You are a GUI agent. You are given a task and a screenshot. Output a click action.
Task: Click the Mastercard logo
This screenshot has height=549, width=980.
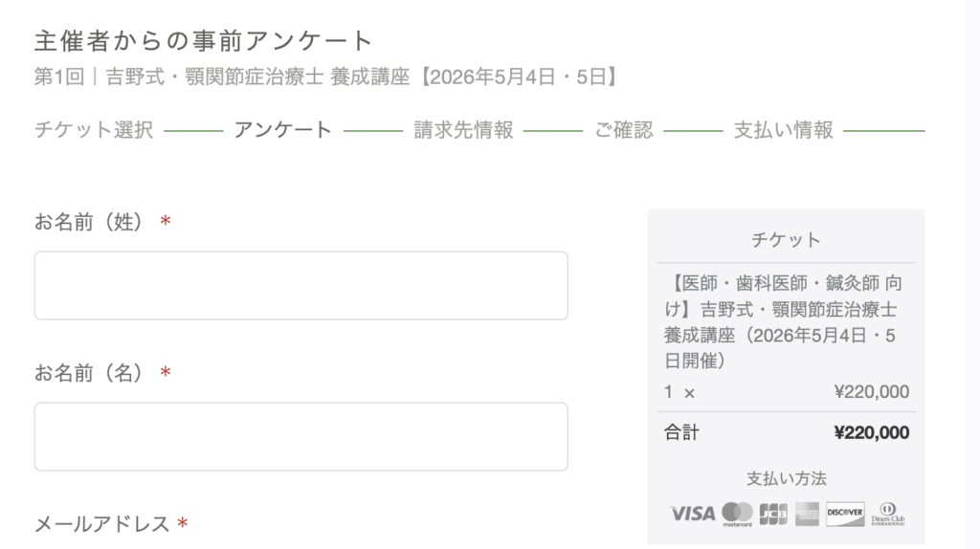tap(737, 514)
